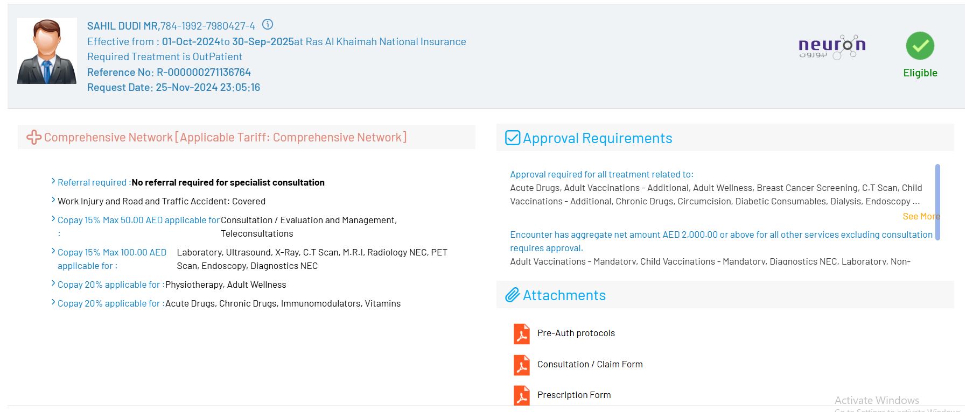Open the Prescription Form PDF icon
This screenshot has width=980, height=412.
(x=521, y=395)
